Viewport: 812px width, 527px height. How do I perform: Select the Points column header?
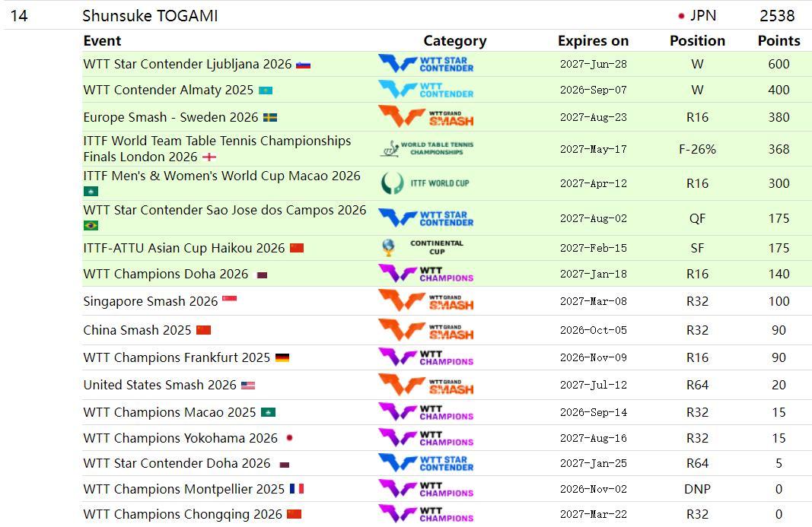click(779, 41)
